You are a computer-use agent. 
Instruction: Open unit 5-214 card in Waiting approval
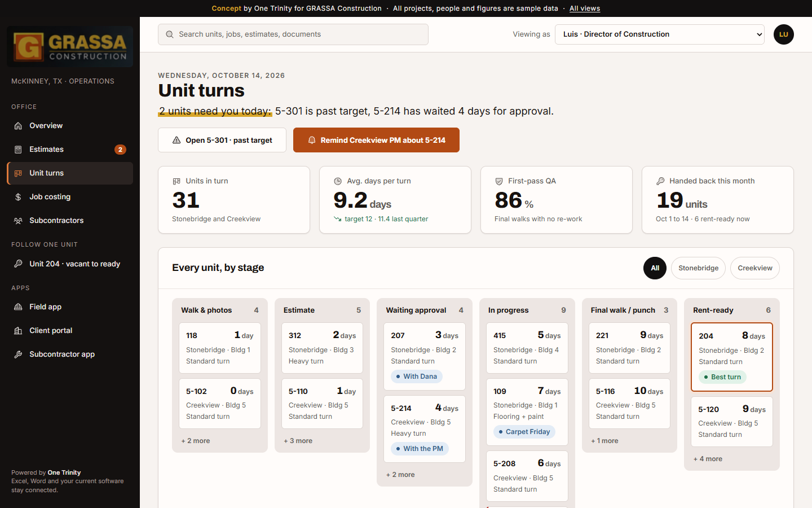(x=425, y=430)
